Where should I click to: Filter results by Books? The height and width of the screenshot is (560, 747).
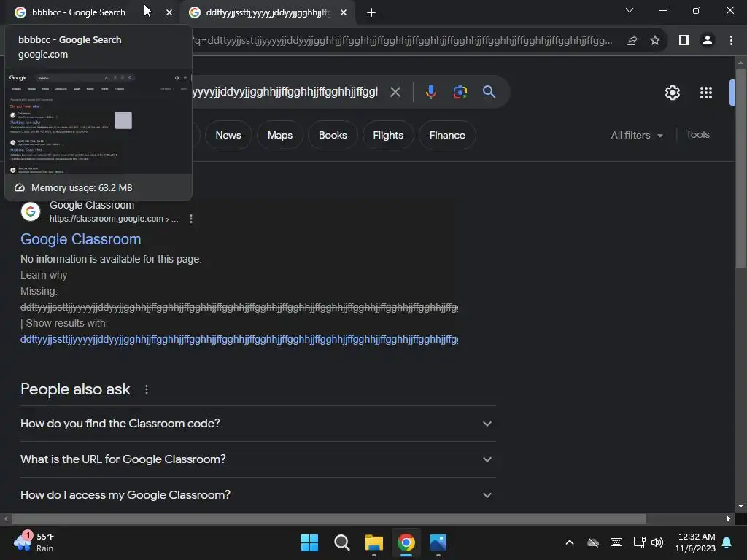pyautogui.click(x=333, y=135)
